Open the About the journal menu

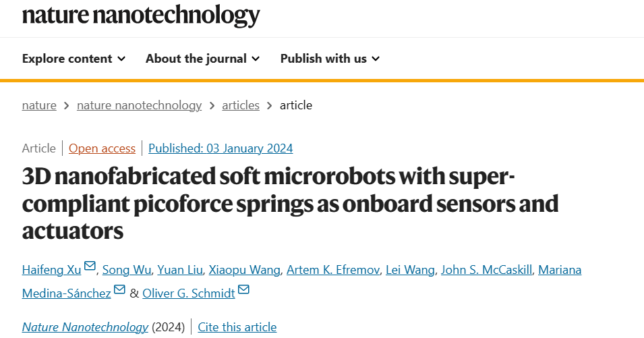[202, 59]
